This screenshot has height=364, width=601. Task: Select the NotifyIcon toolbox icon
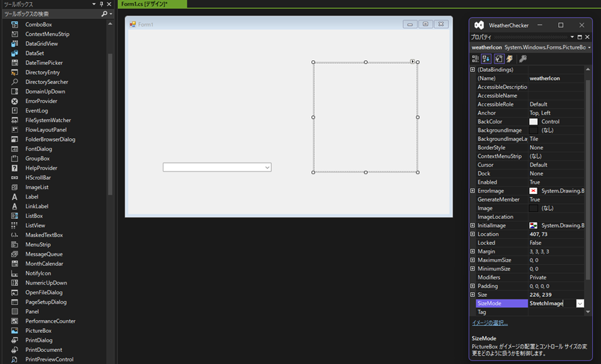(x=14, y=273)
